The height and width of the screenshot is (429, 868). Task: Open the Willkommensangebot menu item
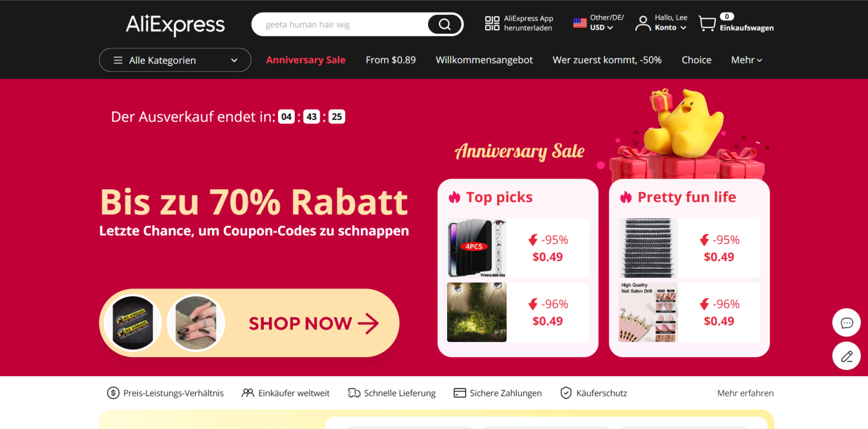[x=484, y=60]
